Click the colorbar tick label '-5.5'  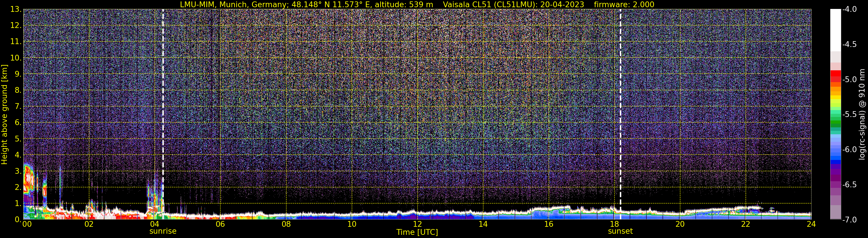[850, 115]
